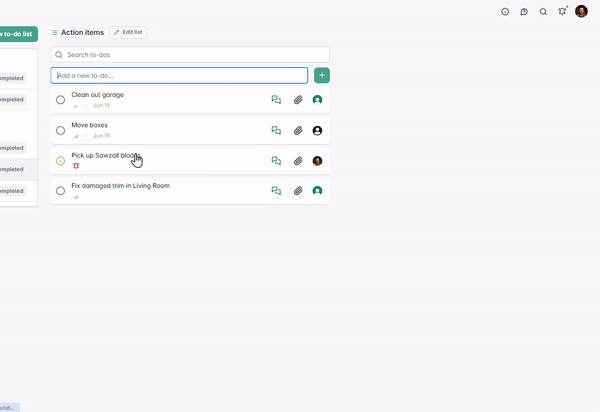Mark Clean out garage as complete
Viewport: 600px width, 412px height.
click(61, 100)
